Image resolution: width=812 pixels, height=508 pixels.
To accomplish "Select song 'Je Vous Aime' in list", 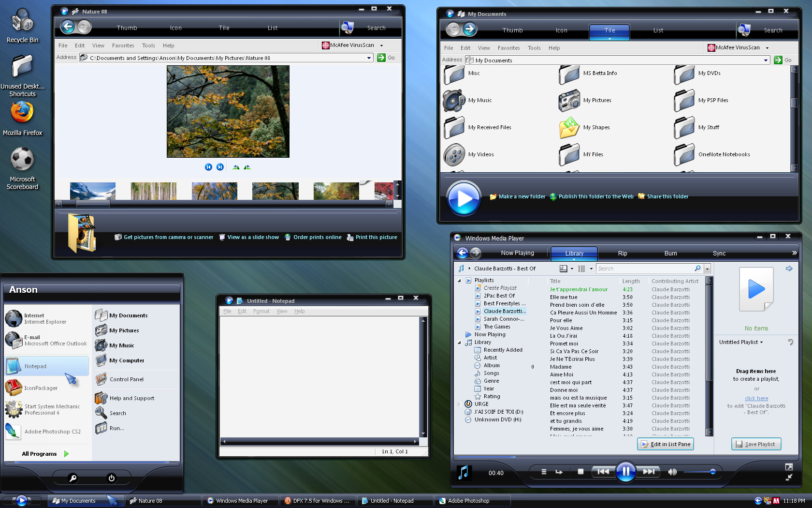I will 566,328.
